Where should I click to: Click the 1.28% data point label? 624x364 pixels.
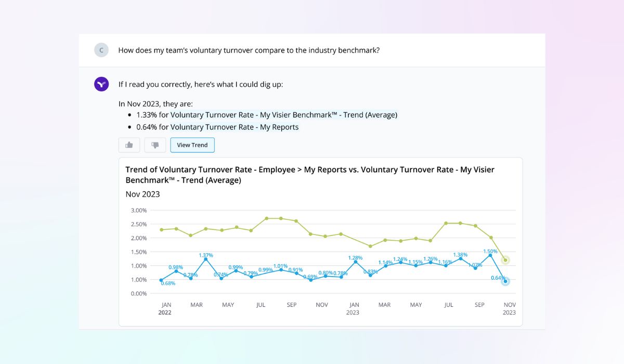357,258
